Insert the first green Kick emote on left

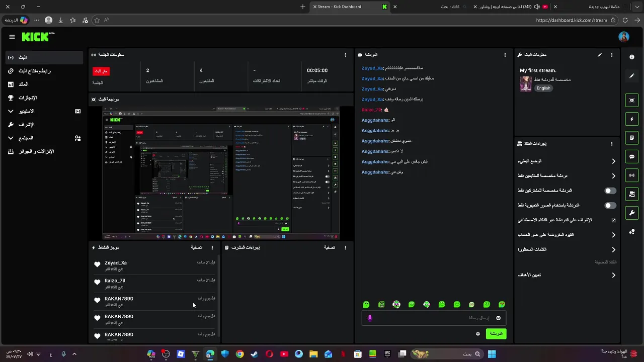(x=366, y=304)
